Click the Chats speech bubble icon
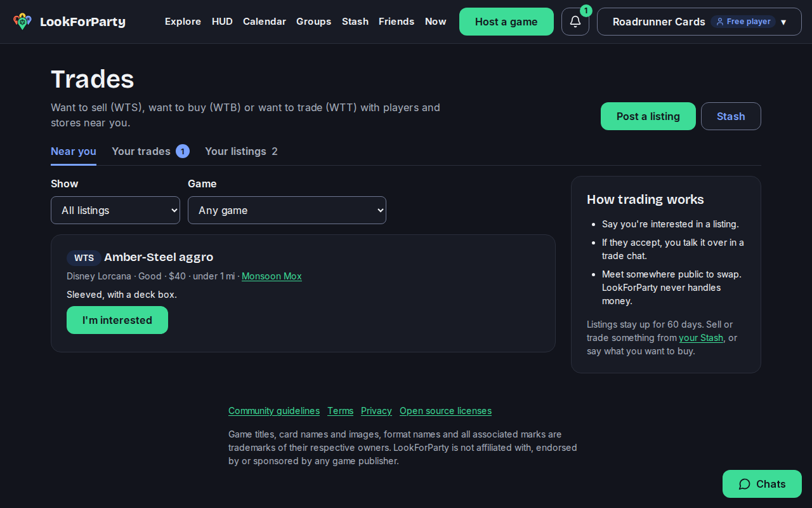Viewport: 812px width, 508px height. click(745, 484)
